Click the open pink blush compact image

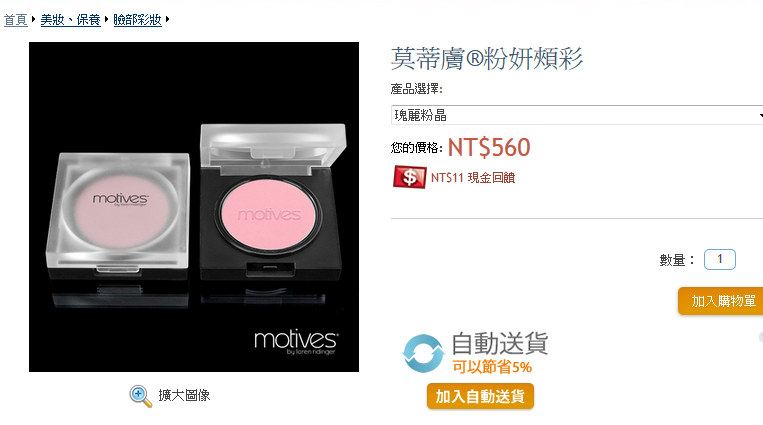point(271,203)
